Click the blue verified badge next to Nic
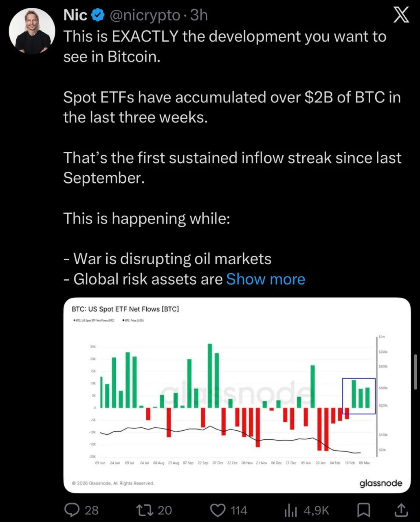420x522 pixels. (98, 15)
